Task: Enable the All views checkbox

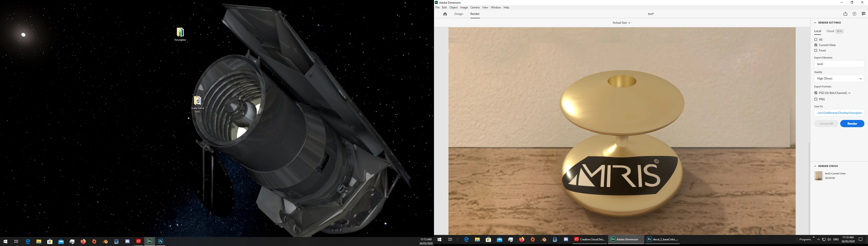Action: [x=816, y=40]
